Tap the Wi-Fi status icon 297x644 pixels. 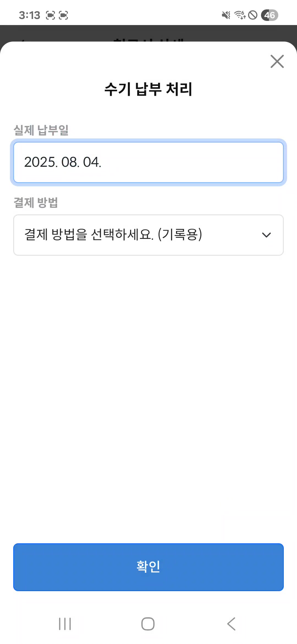click(240, 15)
